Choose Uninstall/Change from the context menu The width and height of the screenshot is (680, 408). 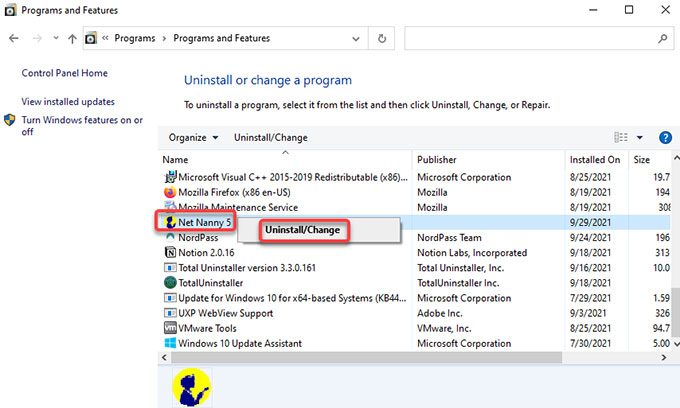(303, 230)
